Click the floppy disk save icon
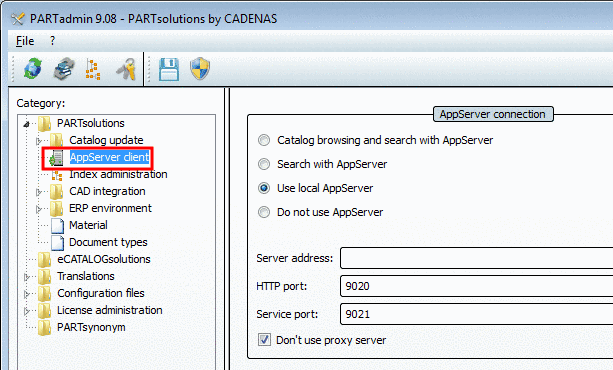The image size is (613, 370). tap(169, 70)
